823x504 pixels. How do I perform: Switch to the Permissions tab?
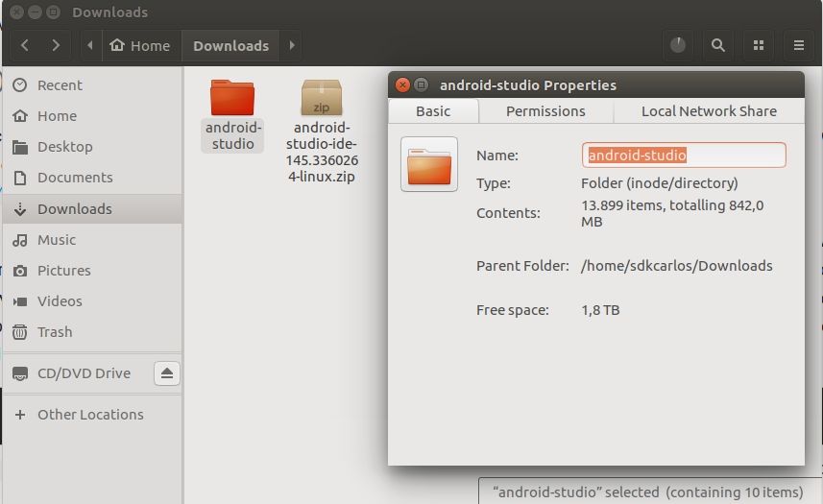pos(545,111)
